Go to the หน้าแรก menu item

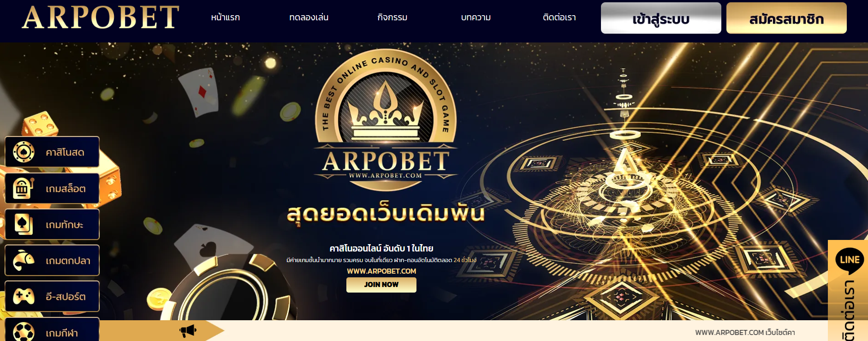pos(226,18)
